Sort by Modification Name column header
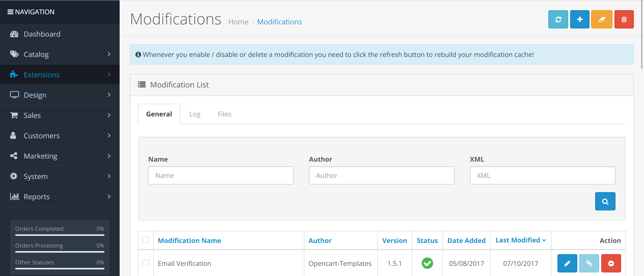Screen dimensions: 644x276 pyautogui.click(x=189, y=240)
